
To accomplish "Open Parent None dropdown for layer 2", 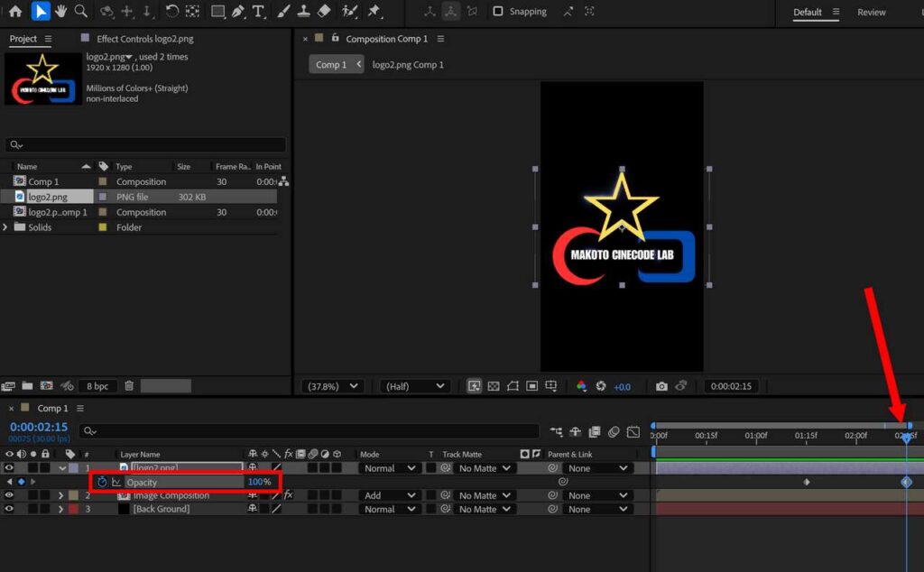I will tap(597, 495).
